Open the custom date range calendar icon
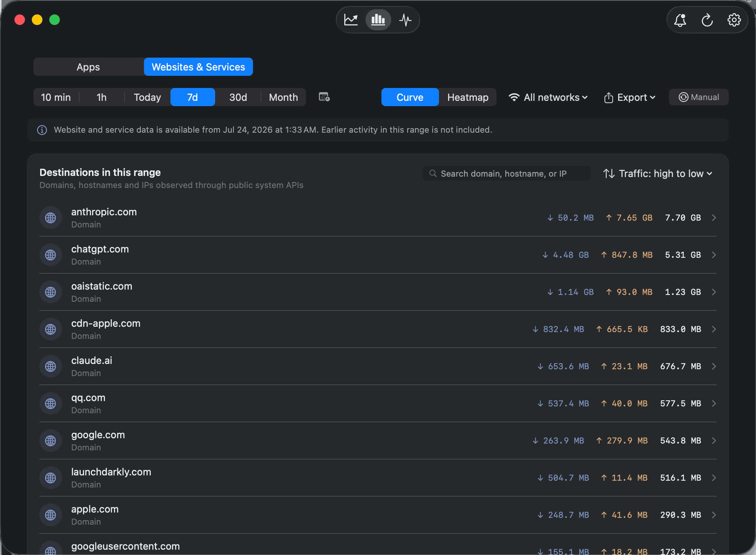 (324, 97)
